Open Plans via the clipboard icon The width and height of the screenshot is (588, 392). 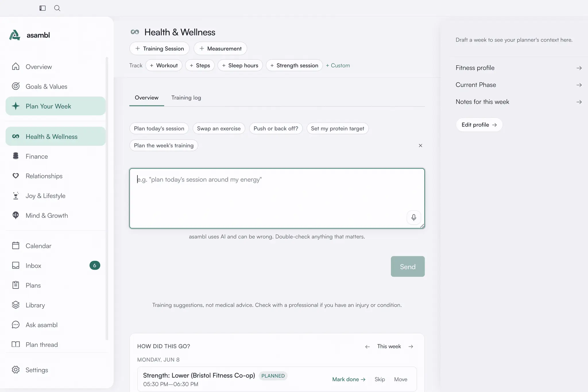click(x=16, y=285)
